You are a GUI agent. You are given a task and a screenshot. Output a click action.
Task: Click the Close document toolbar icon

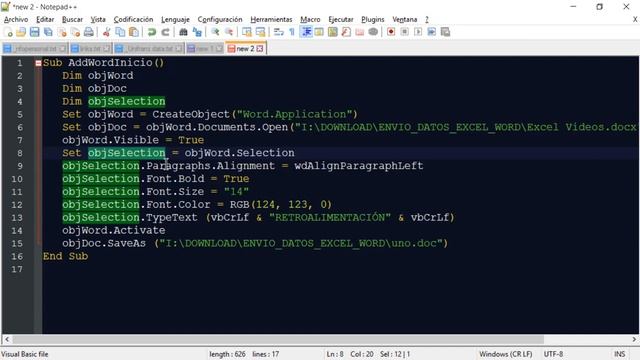coord(62,32)
